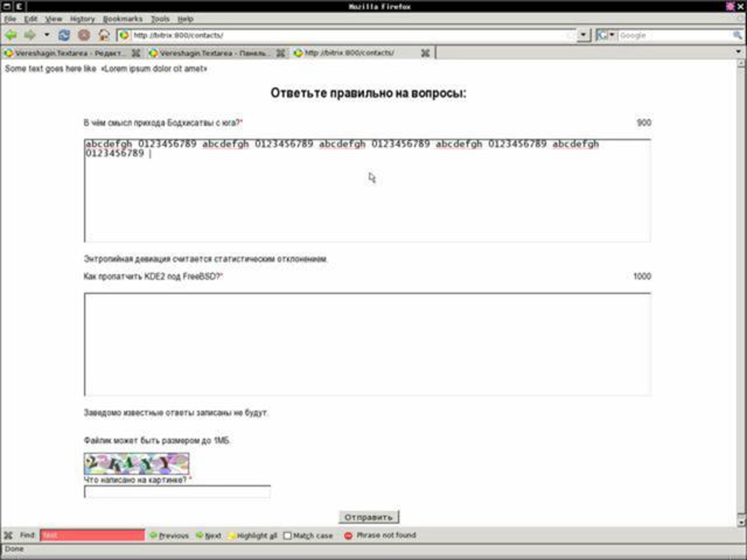Viewport: 747px width, 560px height.
Task: Close the second Vereshagin.Textarea tab
Action: pyautogui.click(x=281, y=53)
